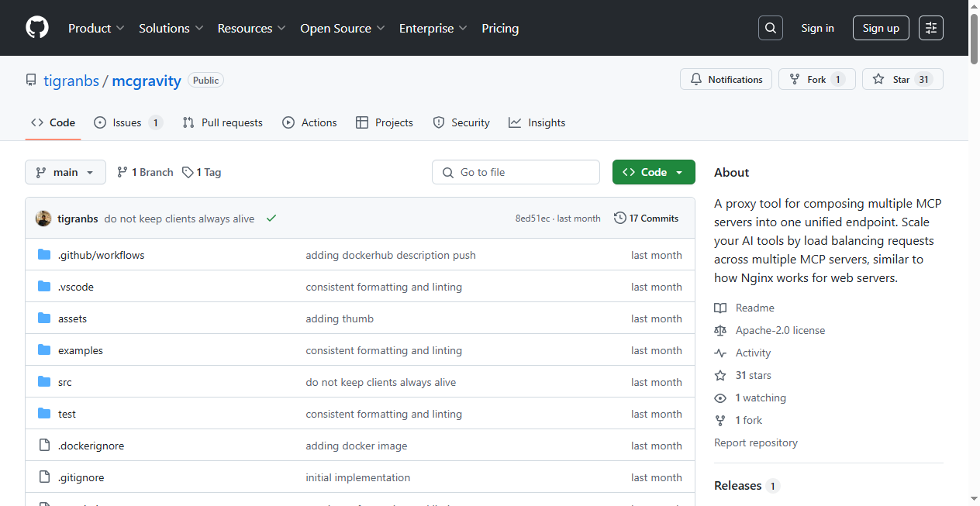The image size is (980, 506).
Task: Open the src folder name
Action: click(65, 382)
